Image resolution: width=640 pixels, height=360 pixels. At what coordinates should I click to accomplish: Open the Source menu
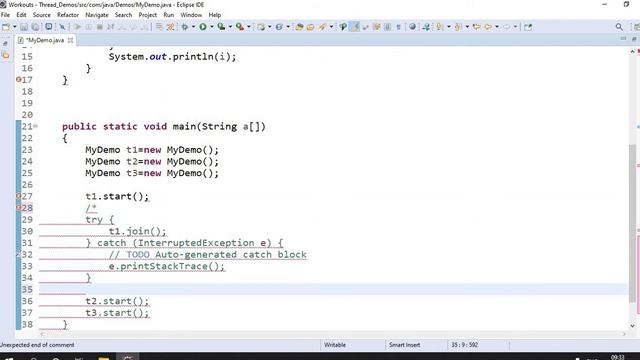(42, 15)
